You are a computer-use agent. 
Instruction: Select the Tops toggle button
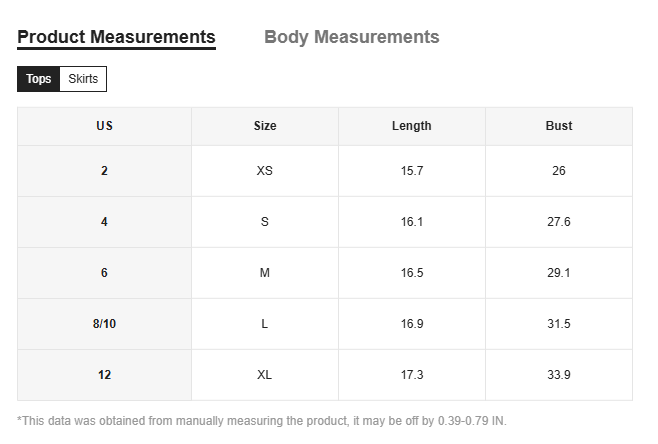pos(39,79)
